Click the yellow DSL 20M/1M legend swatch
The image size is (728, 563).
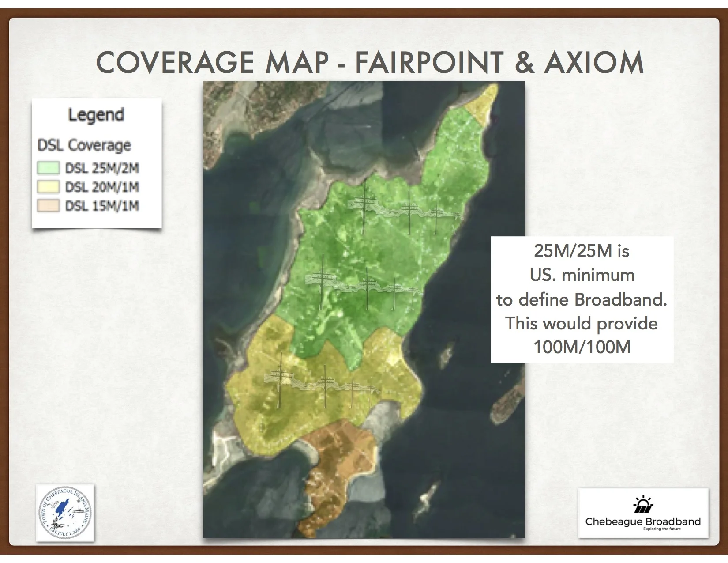point(49,187)
